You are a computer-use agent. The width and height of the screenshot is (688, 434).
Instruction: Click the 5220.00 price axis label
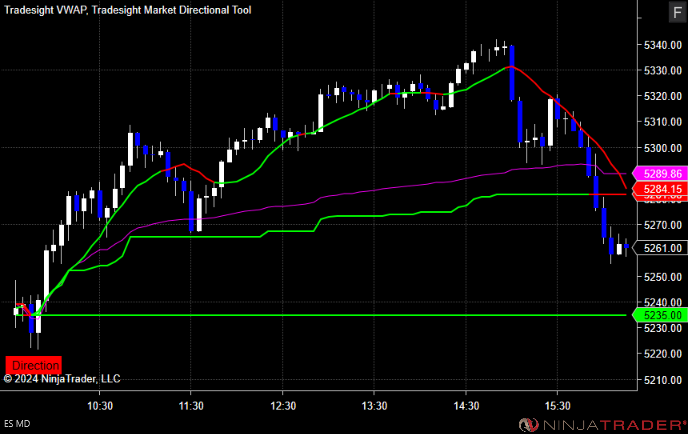coord(663,354)
